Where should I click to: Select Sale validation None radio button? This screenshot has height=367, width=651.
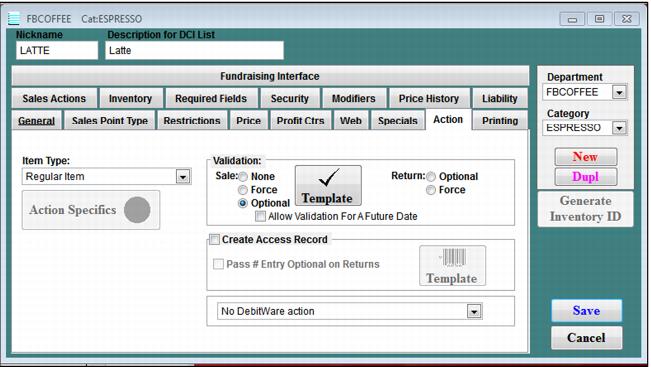(x=243, y=177)
